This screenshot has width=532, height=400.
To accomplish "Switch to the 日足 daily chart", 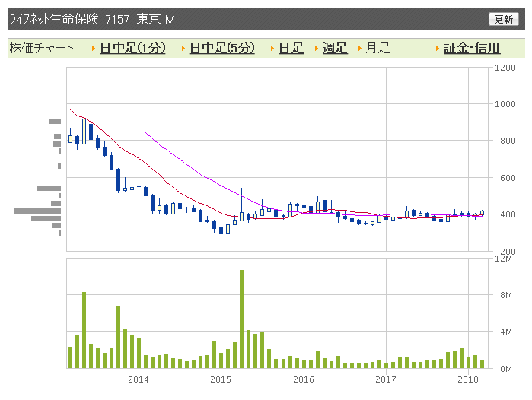I will coord(291,48).
